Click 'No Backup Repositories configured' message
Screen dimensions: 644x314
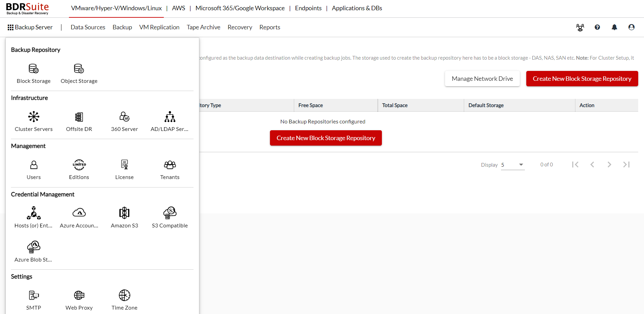pyautogui.click(x=323, y=122)
